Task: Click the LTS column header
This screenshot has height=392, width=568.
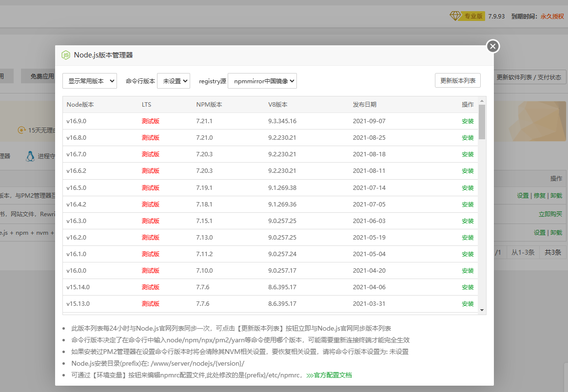Action: pyautogui.click(x=146, y=104)
